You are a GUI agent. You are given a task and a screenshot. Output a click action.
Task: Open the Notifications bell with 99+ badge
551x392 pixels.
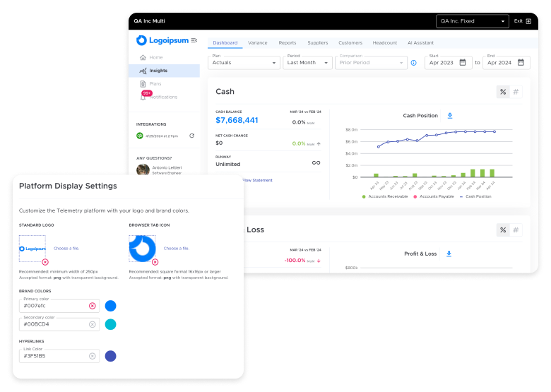click(x=143, y=97)
